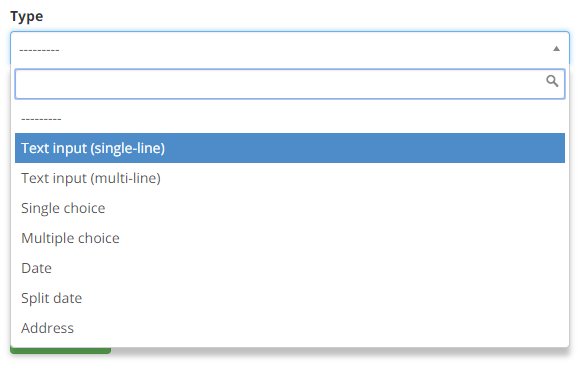Select the Address type option
This screenshot has height=366, width=580.
pyautogui.click(x=290, y=328)
